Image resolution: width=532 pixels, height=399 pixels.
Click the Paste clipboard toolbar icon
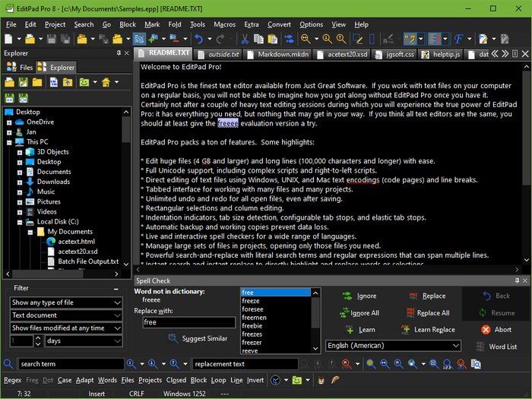pos(273,39)
